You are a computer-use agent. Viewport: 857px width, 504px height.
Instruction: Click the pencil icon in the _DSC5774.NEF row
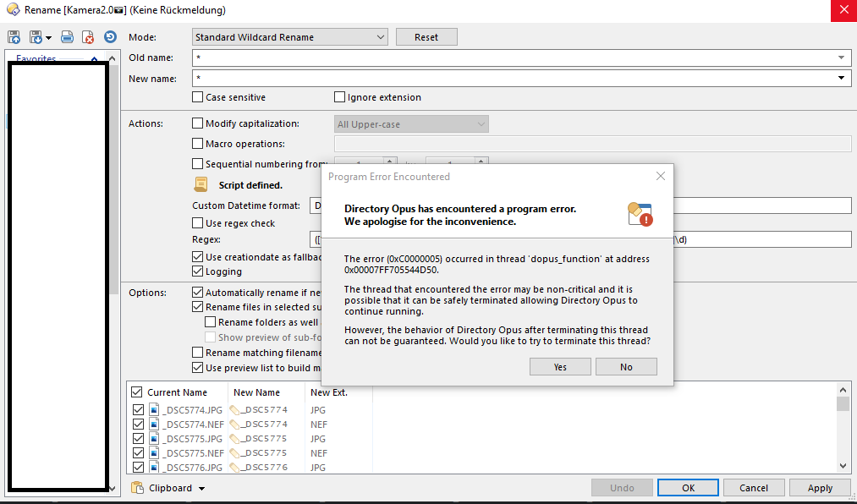tap(234, 425)
